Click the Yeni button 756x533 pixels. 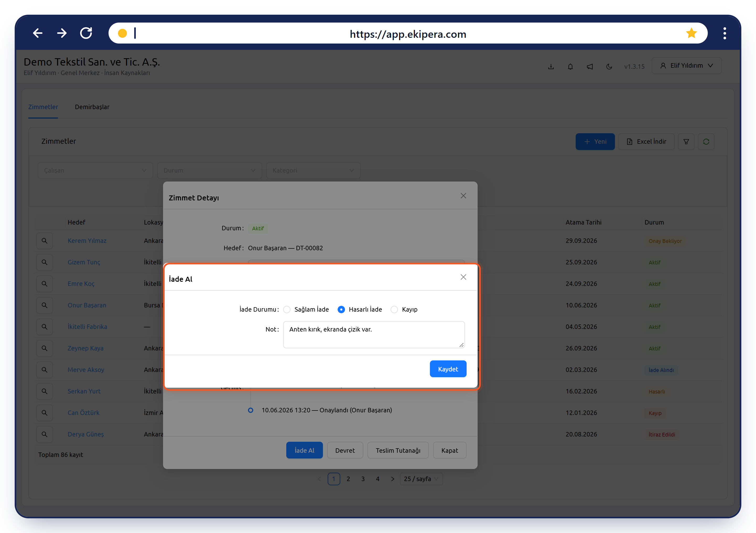click(595, 142)
